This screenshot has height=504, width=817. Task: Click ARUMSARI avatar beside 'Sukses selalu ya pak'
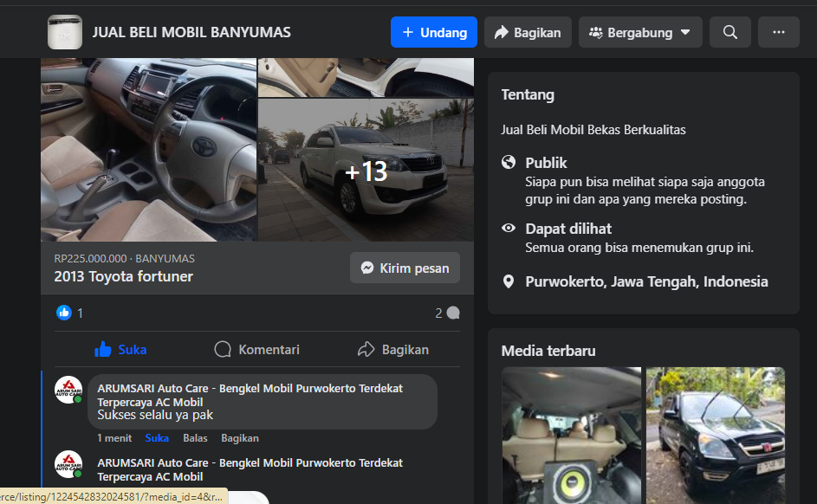tap(68, 390)
